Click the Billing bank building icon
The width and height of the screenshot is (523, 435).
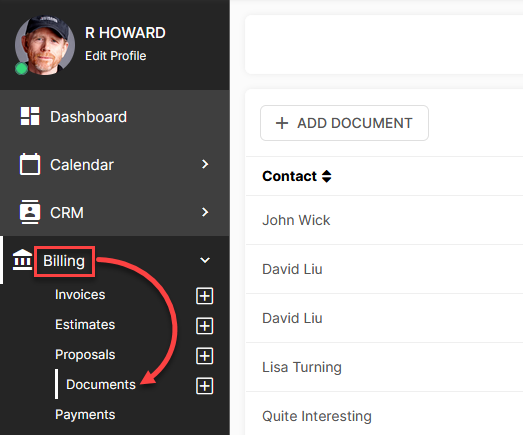[22, 260]
